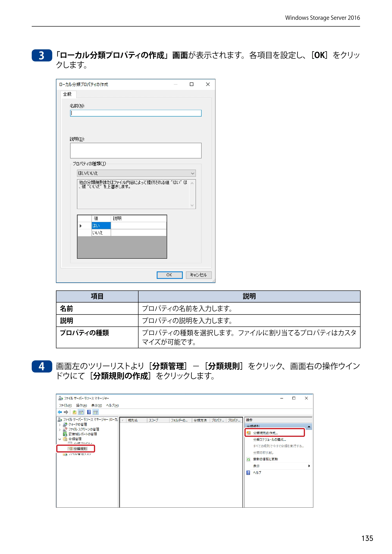Click the Forward arrow toolbar icon
This screenshot has height=554, width=392.
(x=66, y=412)
